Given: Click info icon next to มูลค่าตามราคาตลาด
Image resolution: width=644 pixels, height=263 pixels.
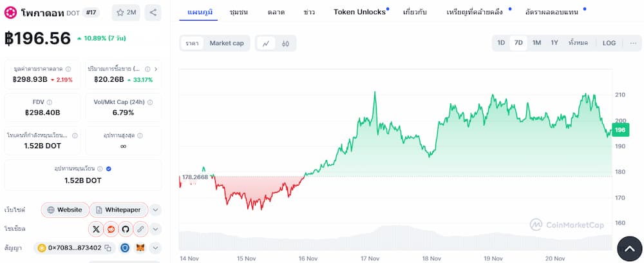Looking at the screenshot, I should point(68,69).
